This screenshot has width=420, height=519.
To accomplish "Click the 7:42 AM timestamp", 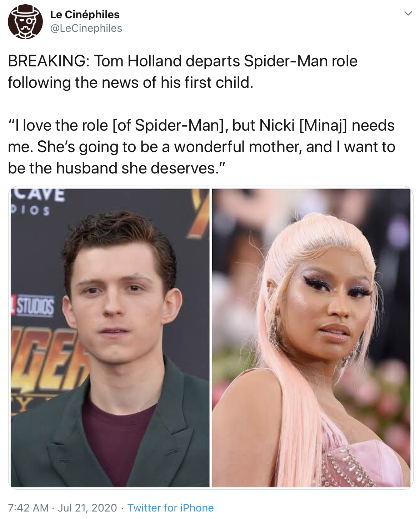I will point(28,508).
